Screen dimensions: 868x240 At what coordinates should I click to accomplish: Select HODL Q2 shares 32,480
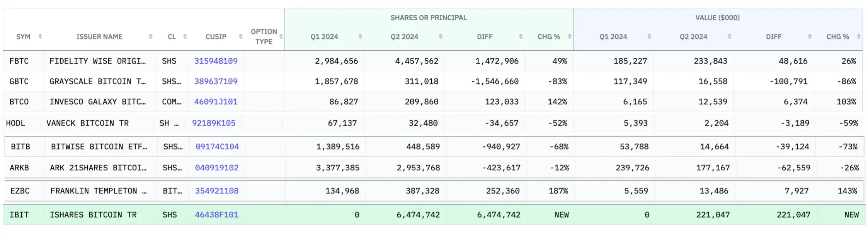coord(423,123)
